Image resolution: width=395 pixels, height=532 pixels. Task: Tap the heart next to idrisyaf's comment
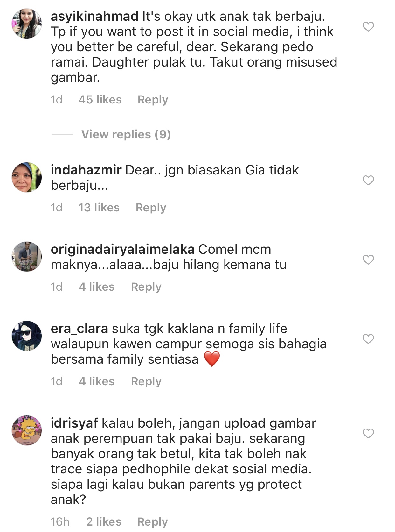tap(368, 433)
